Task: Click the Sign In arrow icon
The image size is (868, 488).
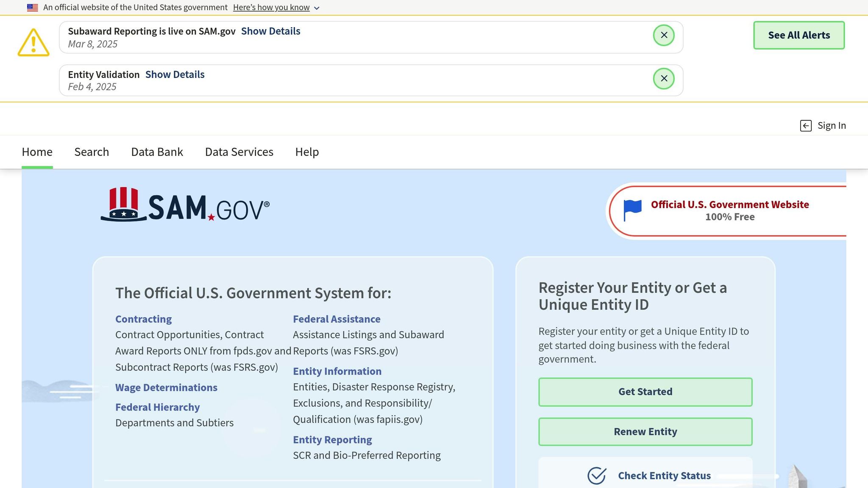Action: tap(806, 126)
